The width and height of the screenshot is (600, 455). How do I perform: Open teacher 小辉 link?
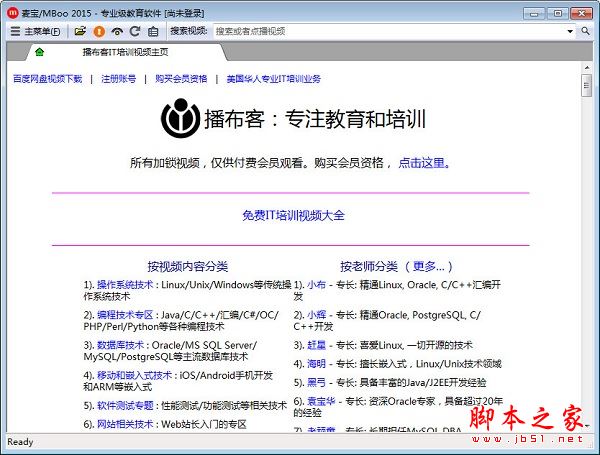(x=316, y=315)
